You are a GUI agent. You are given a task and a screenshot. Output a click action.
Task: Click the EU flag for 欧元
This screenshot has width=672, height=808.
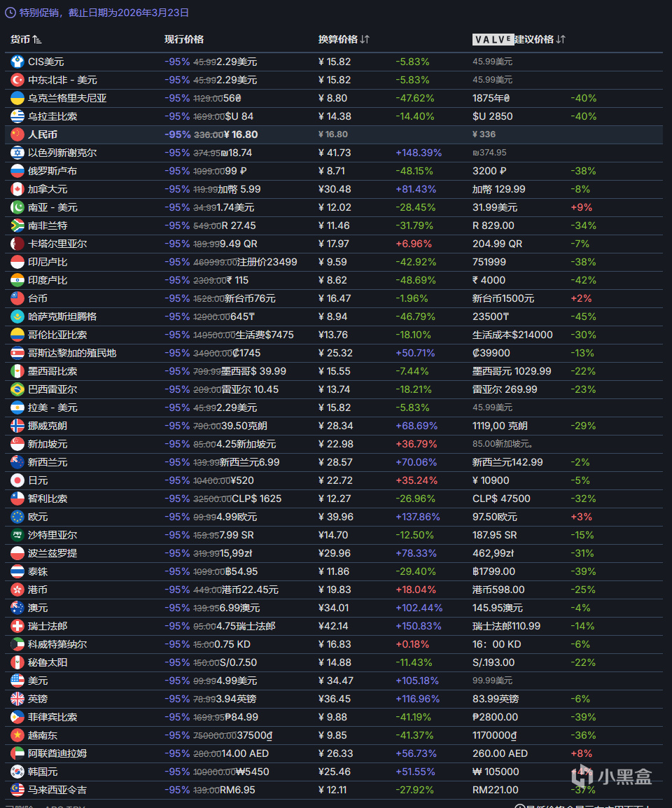point(17,517)
